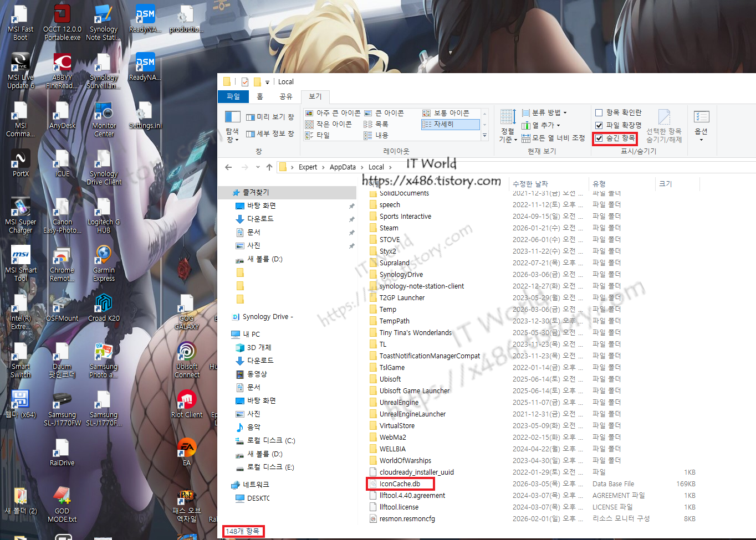Select the Ubisoft Connect desktop icon
The width and height of the screenshot is (756, 540).
187,359
